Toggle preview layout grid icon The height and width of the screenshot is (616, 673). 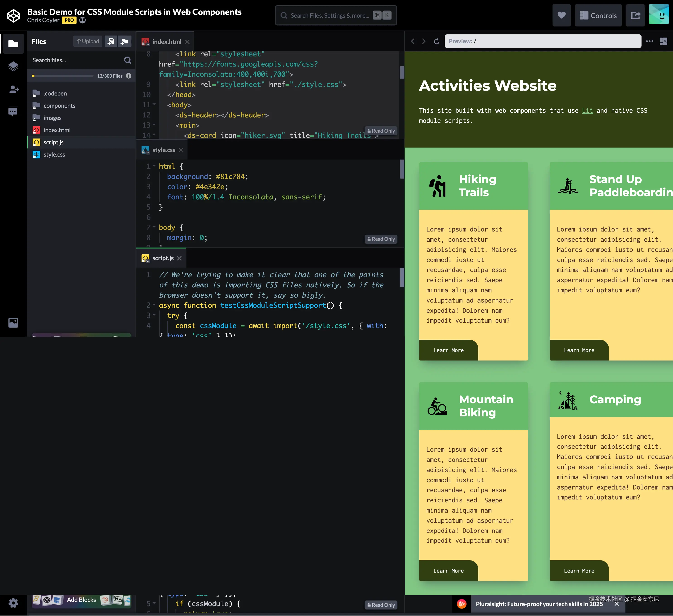point(663,41)
